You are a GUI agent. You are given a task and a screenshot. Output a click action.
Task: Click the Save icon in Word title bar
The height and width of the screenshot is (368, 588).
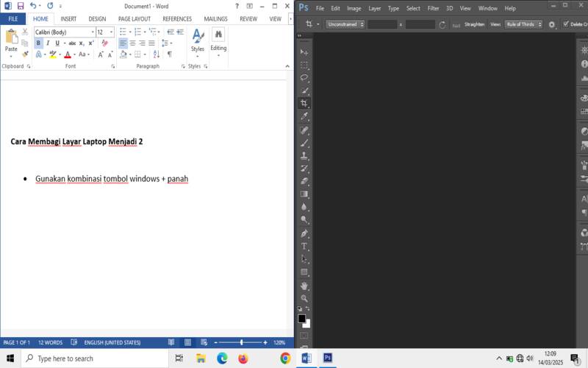coord(21,6)
